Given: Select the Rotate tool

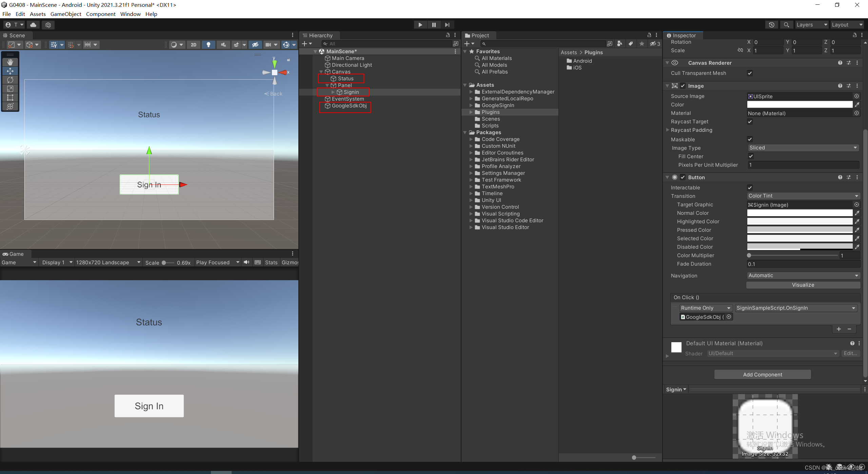Looking at the screenshot, I should pos(10,80).
